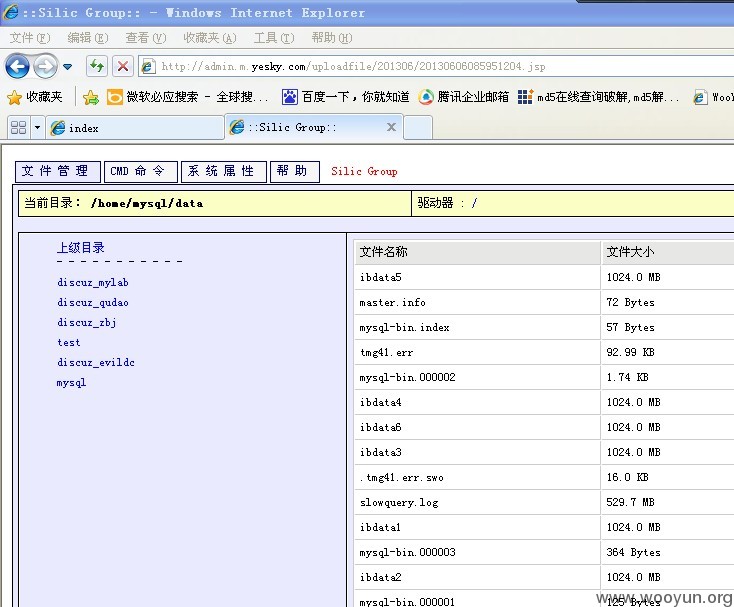Viewport: 734px width, 607px height.
Task: Open the mysql directory
Action: coord(71,383)
